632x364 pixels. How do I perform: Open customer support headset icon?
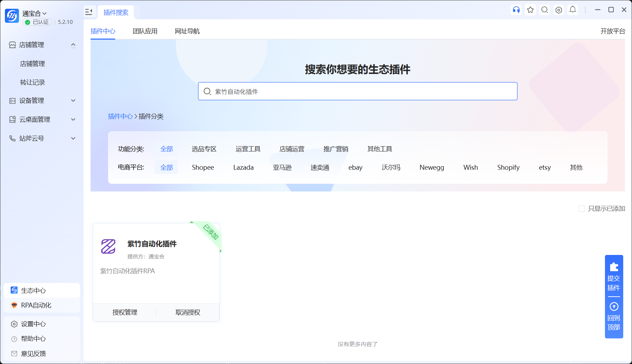pos(516,10)
